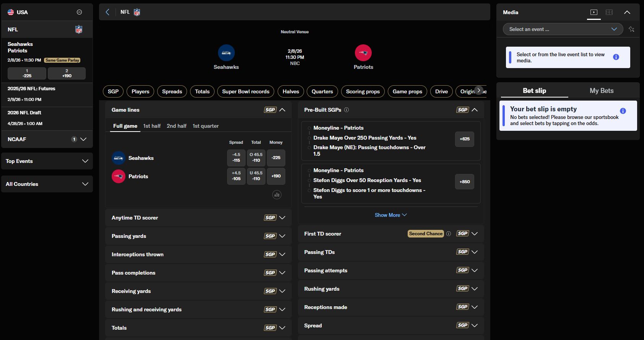The height and width of the screenshot is (340, 644).
Task: Click Show More under Pre-Built SGPs
Action: pos(391,215)
